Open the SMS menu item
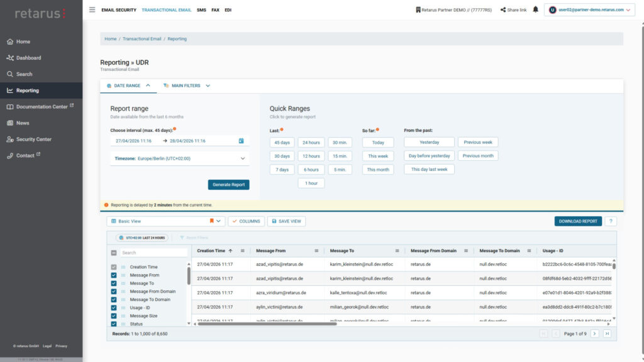 tap(201, 10)
